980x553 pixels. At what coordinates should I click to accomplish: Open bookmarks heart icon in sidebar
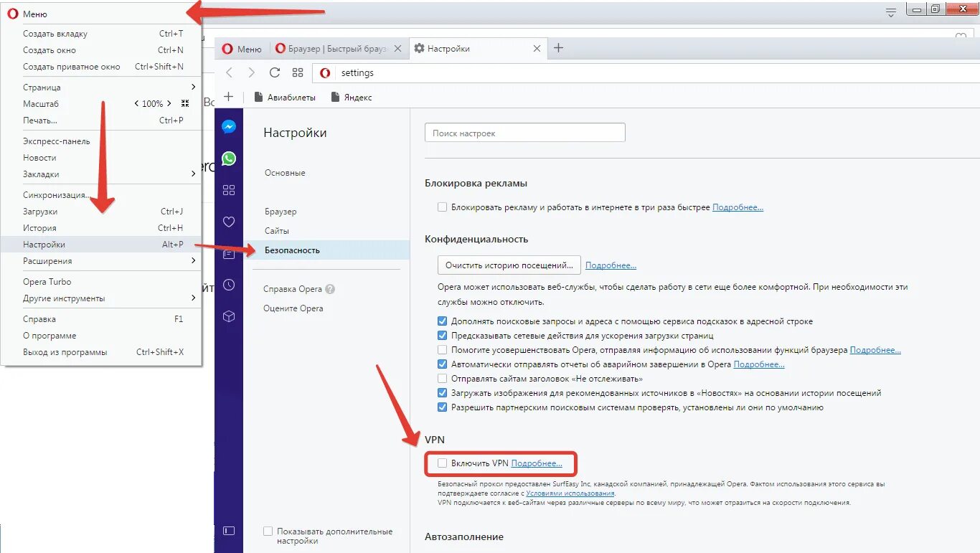pos(229,222)
